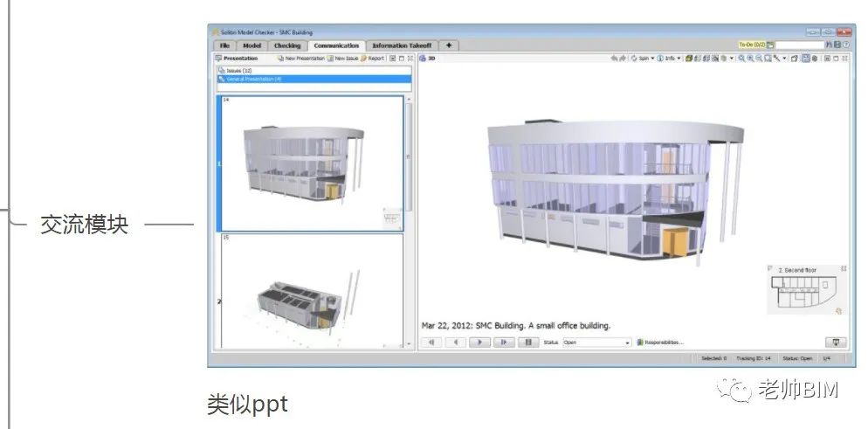
Task: Activate the Spin navigation tool
Action: pos(639,59)
